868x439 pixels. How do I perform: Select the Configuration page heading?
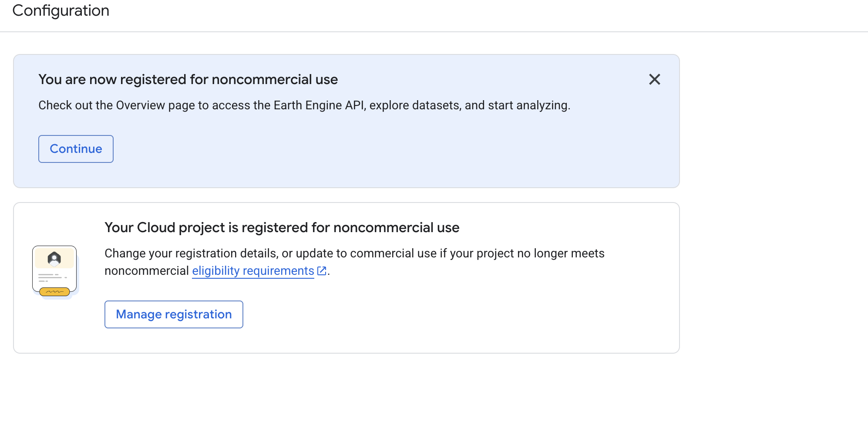pyautogui.click(x=61, y=10)
